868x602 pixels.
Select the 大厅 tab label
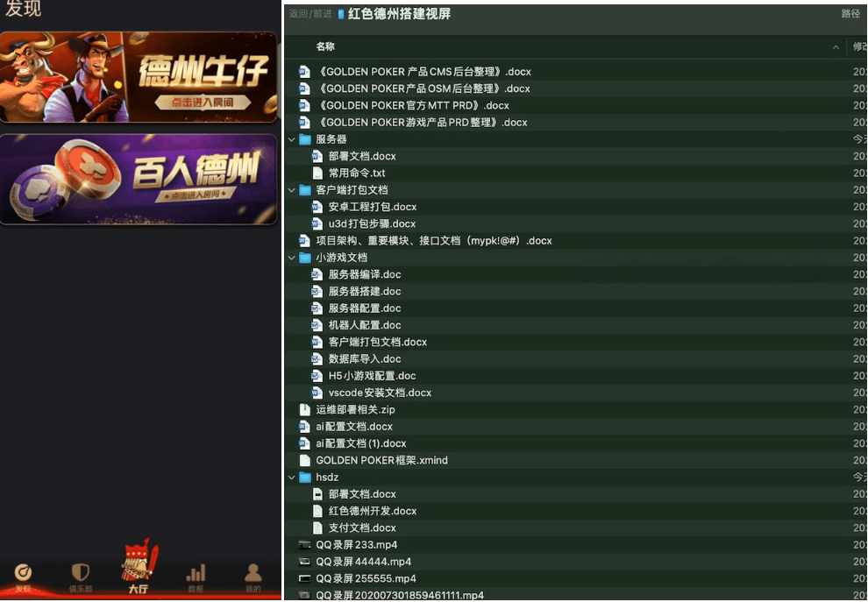(138, 589)
